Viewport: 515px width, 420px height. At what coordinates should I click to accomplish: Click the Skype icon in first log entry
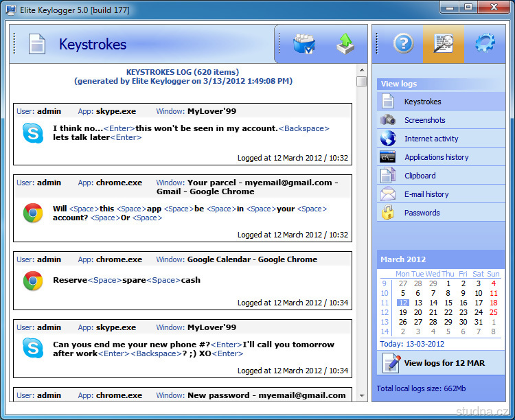click(x=32, y=133)
